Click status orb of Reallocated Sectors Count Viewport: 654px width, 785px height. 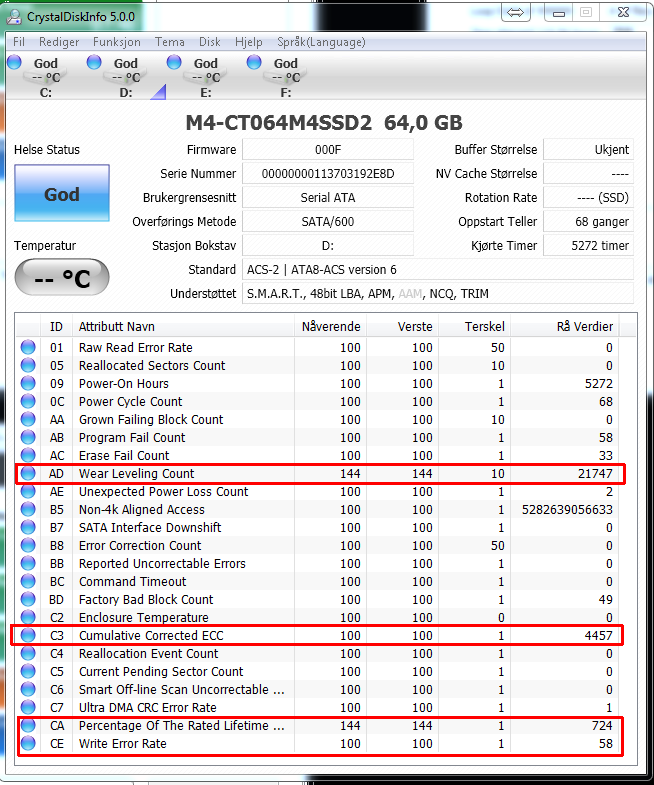click(x=28, y=365)
